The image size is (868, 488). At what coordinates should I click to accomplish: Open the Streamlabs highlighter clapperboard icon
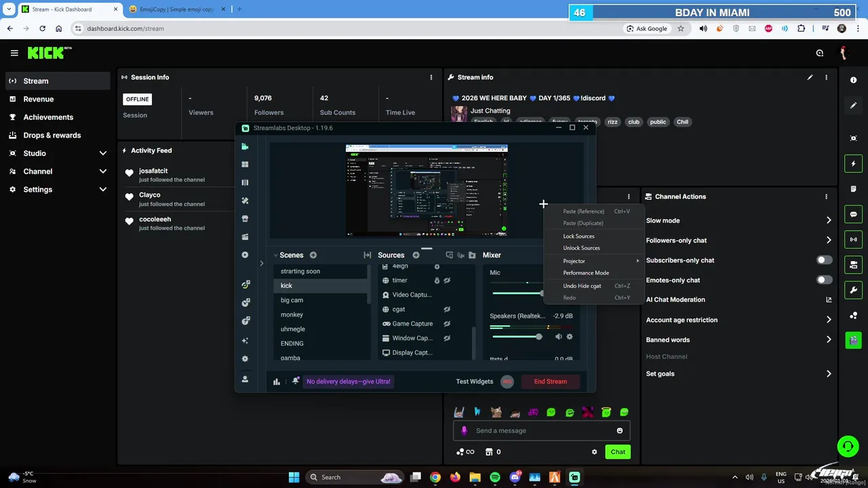[x=245, y=237]
